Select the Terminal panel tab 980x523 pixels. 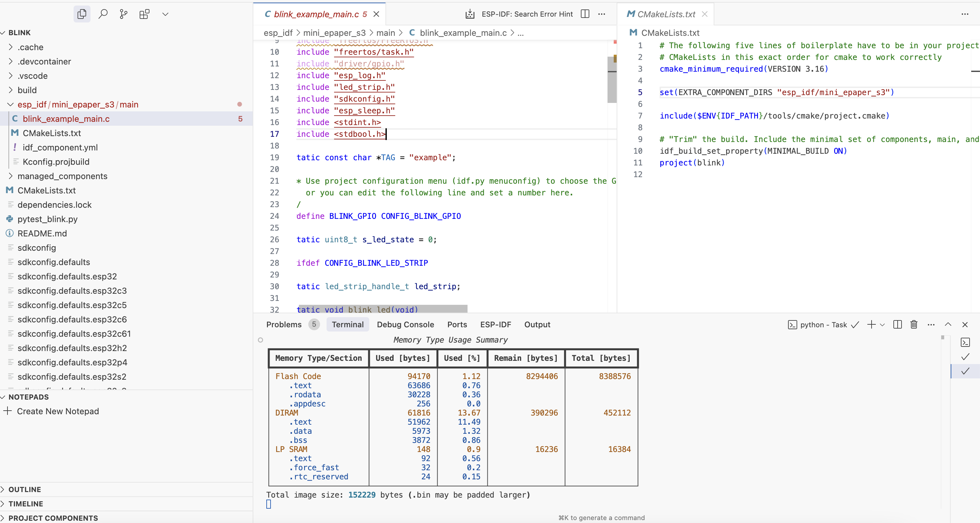348,324
